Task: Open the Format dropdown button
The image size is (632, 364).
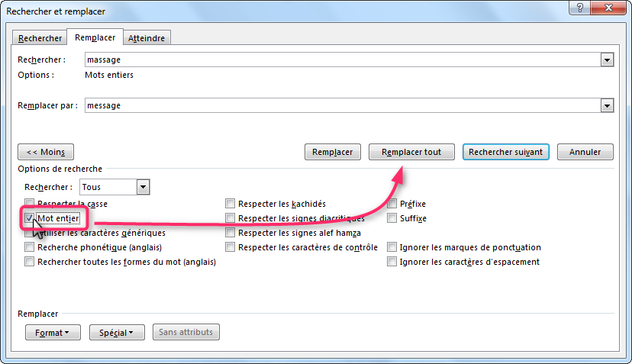Action: [53, 333]
